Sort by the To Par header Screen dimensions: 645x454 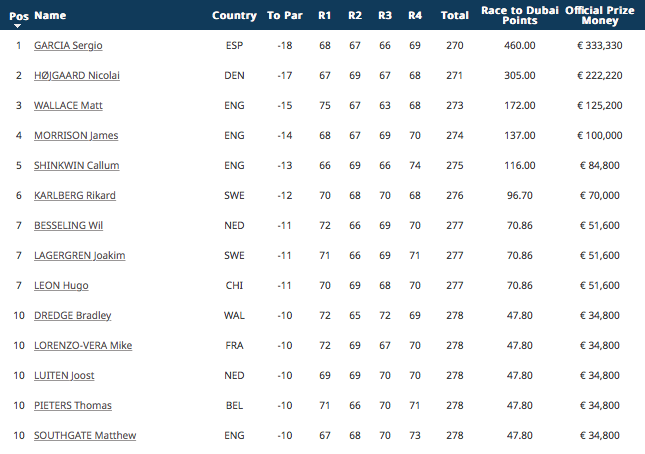pos(285,16)
